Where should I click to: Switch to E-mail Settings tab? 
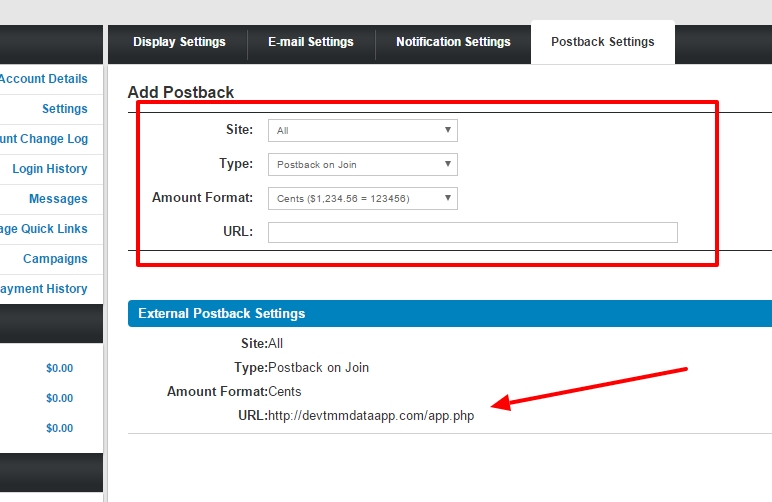[x=310, y=42]
